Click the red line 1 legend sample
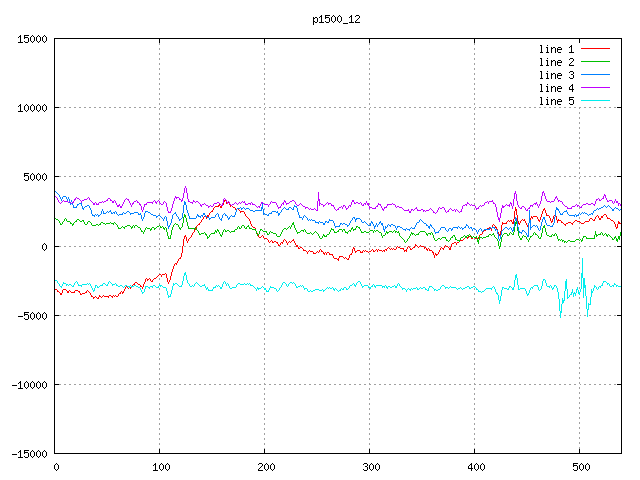 pyautogui.click(x=595, y=49)
